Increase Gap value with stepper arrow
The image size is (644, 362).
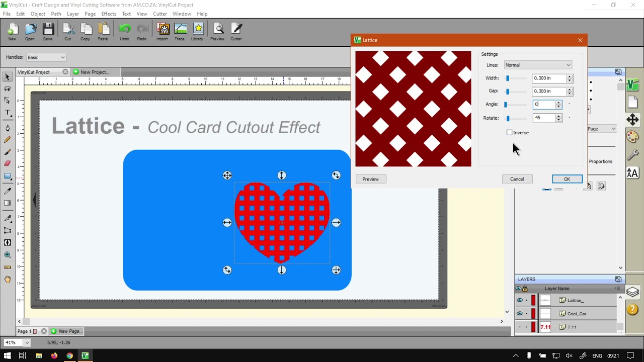tap(570, 89)
